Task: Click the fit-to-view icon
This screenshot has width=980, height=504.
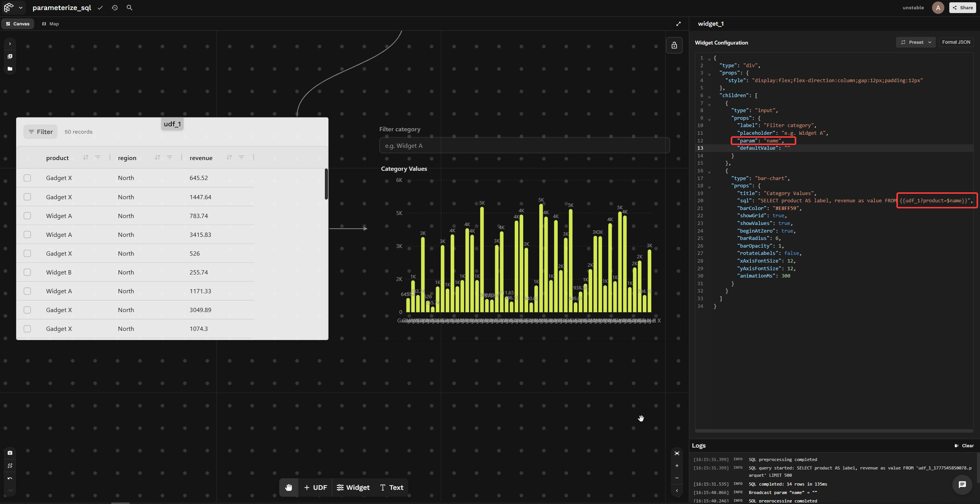Action: click(677, 453)
